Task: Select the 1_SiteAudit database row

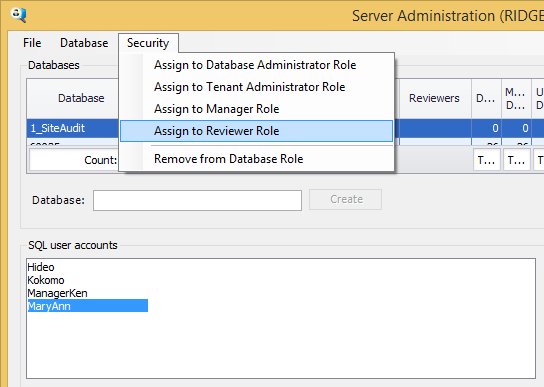Action: [x=73, y=128]
